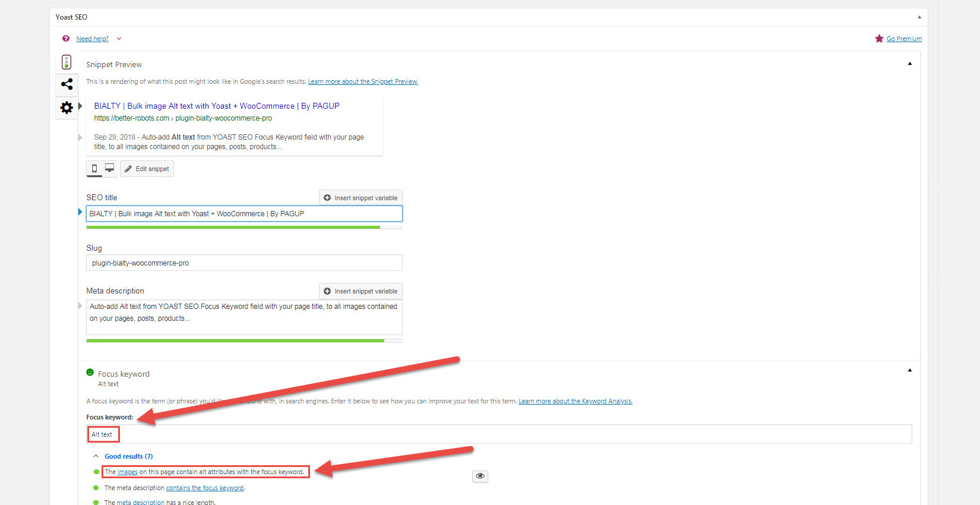The width and height of the screenshot is (980, 505).
Task: Open the Go Premium link
Action: 904,39
